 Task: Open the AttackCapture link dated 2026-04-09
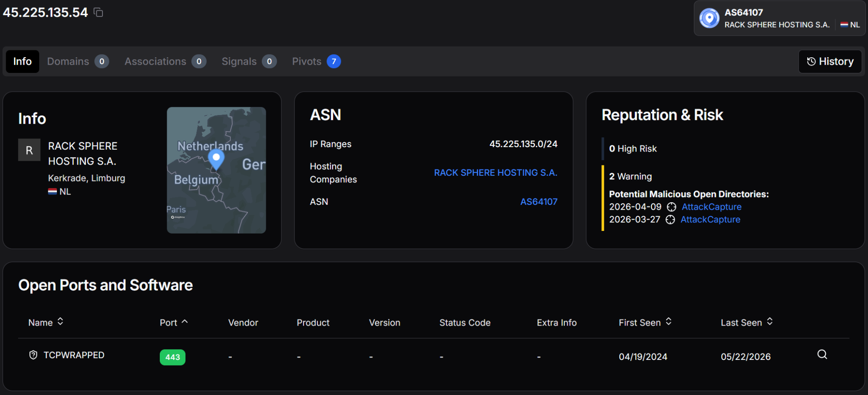712,207
